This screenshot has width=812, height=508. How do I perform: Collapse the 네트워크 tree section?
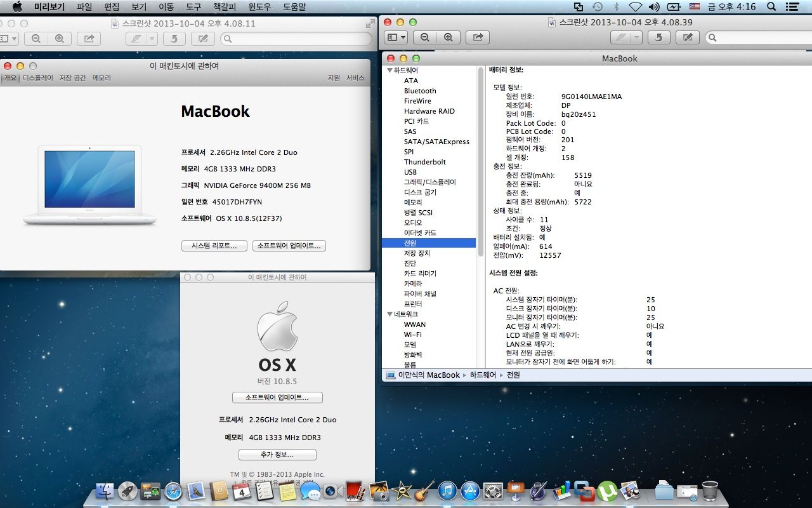389,314
